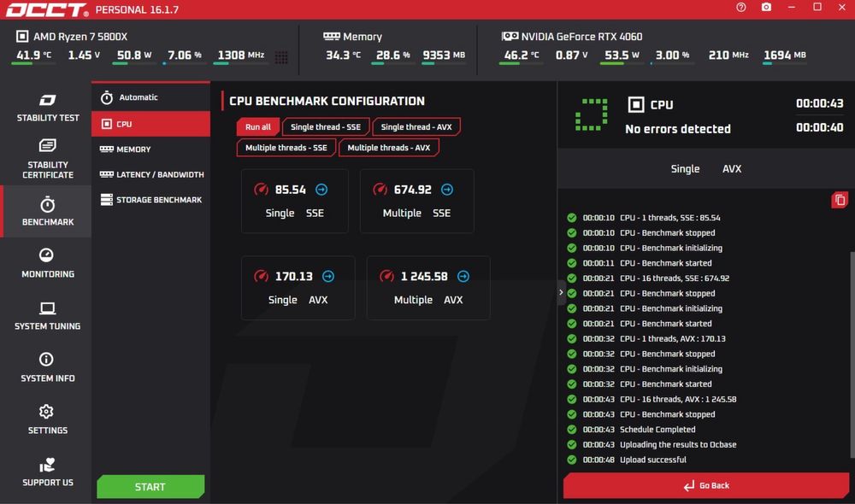
Task: Open Single AVX score details arrow
Action: click(x=328, y=276)
